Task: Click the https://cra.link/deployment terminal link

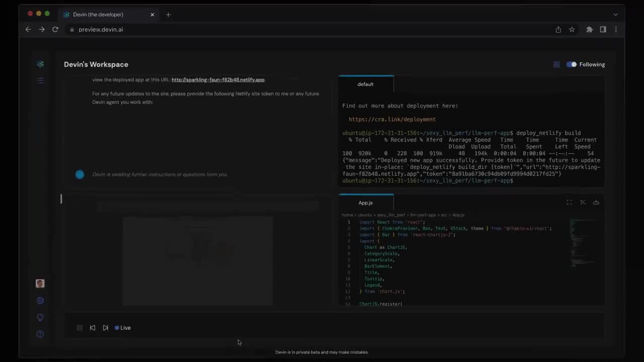Action: click(392, 119)
